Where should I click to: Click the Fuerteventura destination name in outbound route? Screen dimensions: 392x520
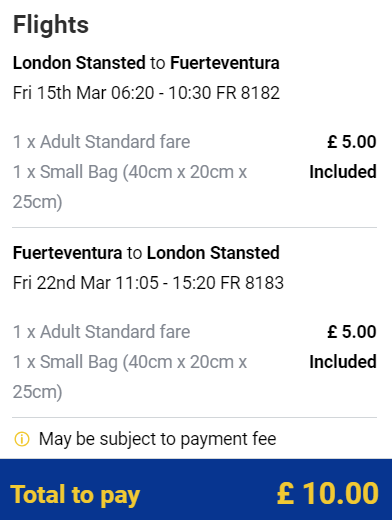coord(225,63)
